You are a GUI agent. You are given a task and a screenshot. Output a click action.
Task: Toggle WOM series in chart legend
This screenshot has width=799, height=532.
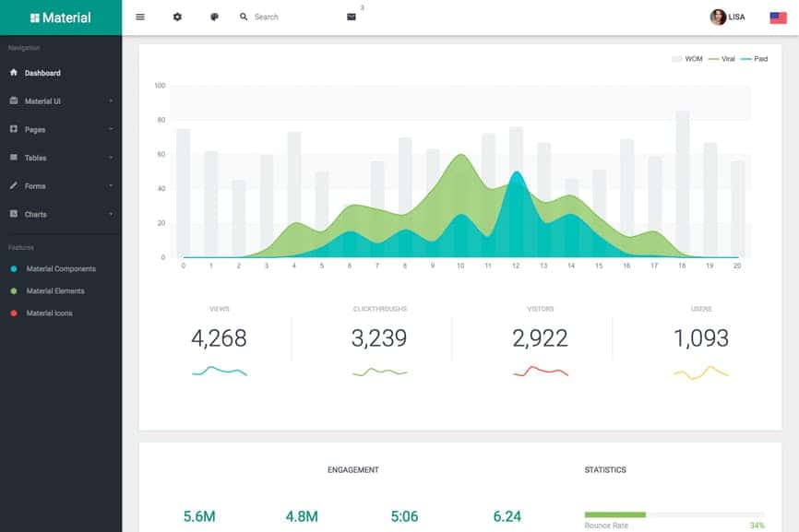[x=687, y=59]
